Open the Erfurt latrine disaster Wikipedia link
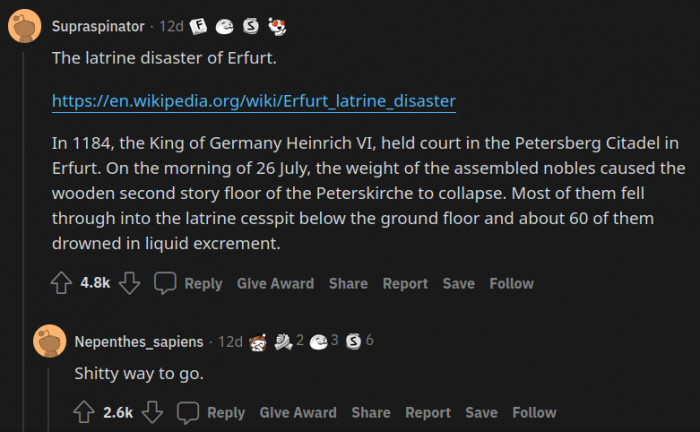The height and width of the screenshot is (432, 700). pyautogui.click(x=254, y=101)
